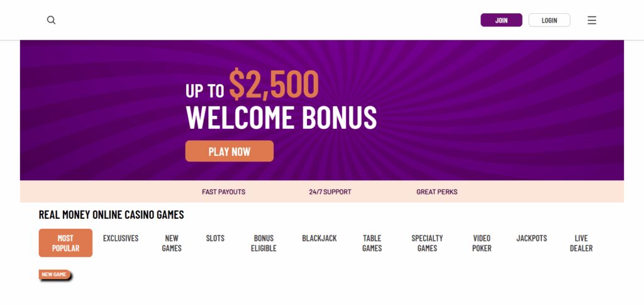The height and width of the screenshot is (305, 644).
Task: Open the hamburger menu icon
Action: (x=592, y=20)
